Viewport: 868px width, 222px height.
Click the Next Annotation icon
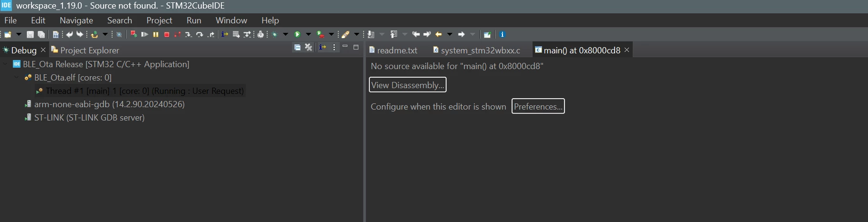point(371,34)
